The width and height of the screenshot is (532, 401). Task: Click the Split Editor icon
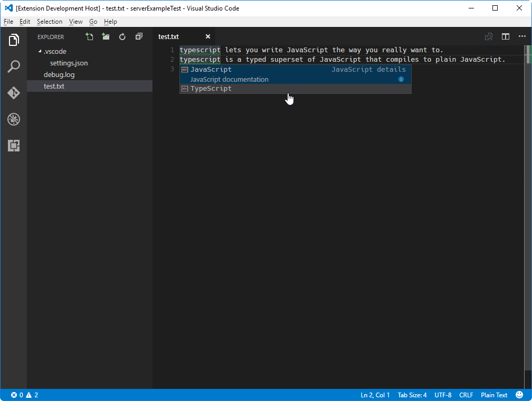506,36
